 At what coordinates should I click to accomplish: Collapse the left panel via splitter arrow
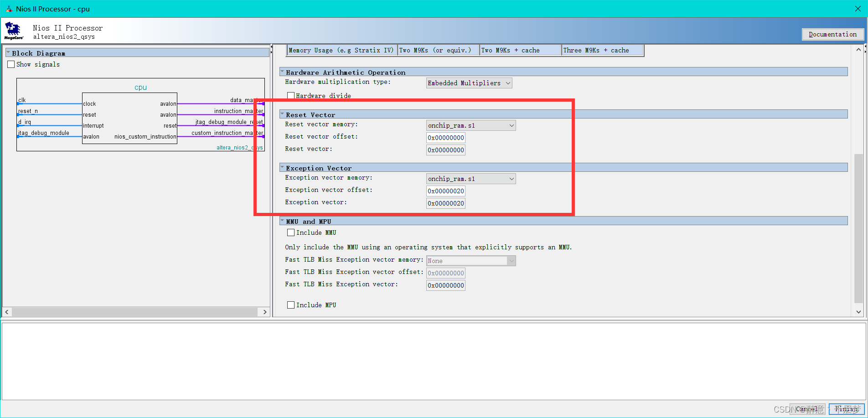tap(272, 46)
